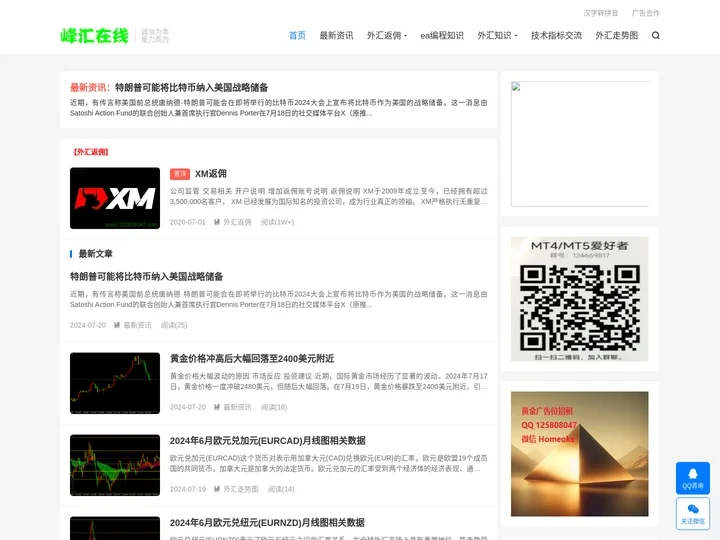Open article 黄金价格冲高后大幅回落至2400美元附近
The image size is (720, 540).
(x=252, y=359)
